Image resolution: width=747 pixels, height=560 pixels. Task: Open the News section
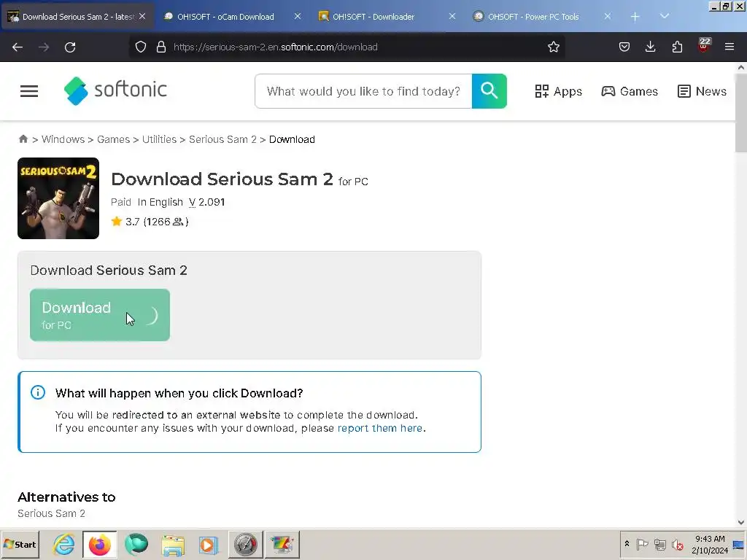[702, 91]
